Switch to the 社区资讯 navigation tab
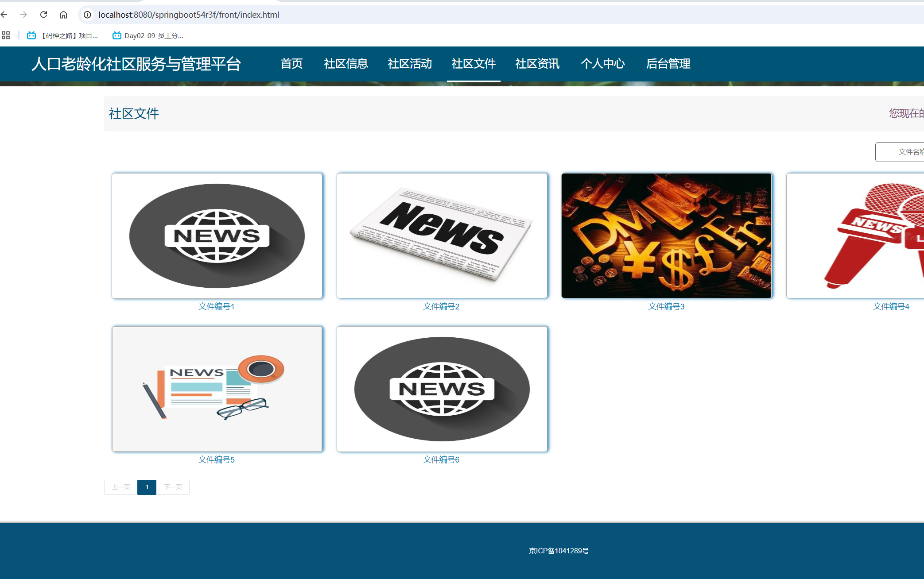This screenshot has width=924, height=579. (x=537, y=64)
